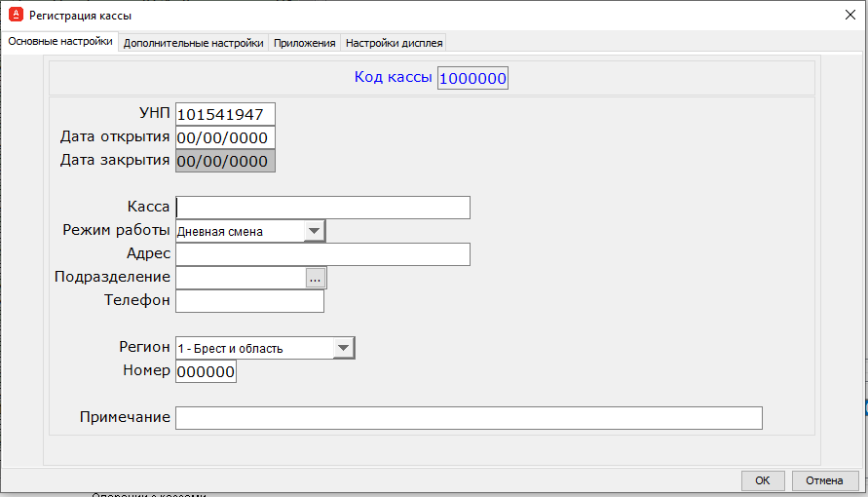The image size is (868, 497).
Task: Click the Номер input field
Action: point(206,371)
